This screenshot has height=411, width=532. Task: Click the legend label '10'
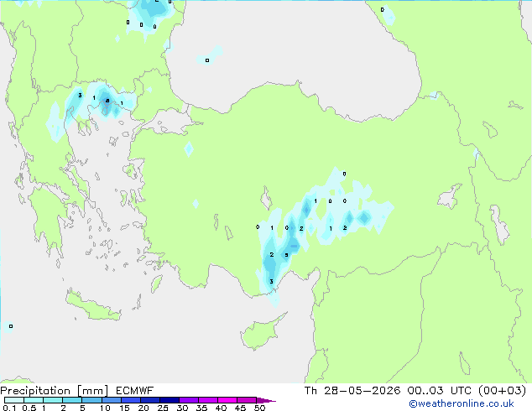[x=105, y=408]
